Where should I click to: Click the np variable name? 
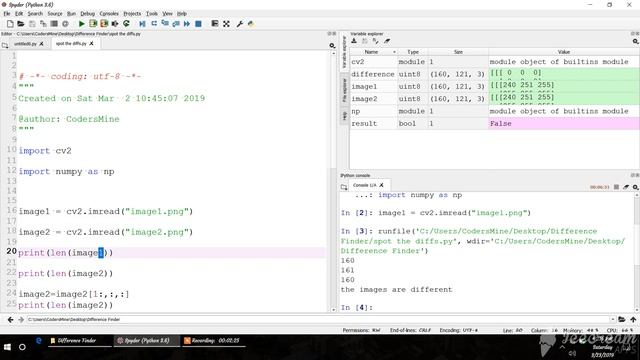pos(356,111)
